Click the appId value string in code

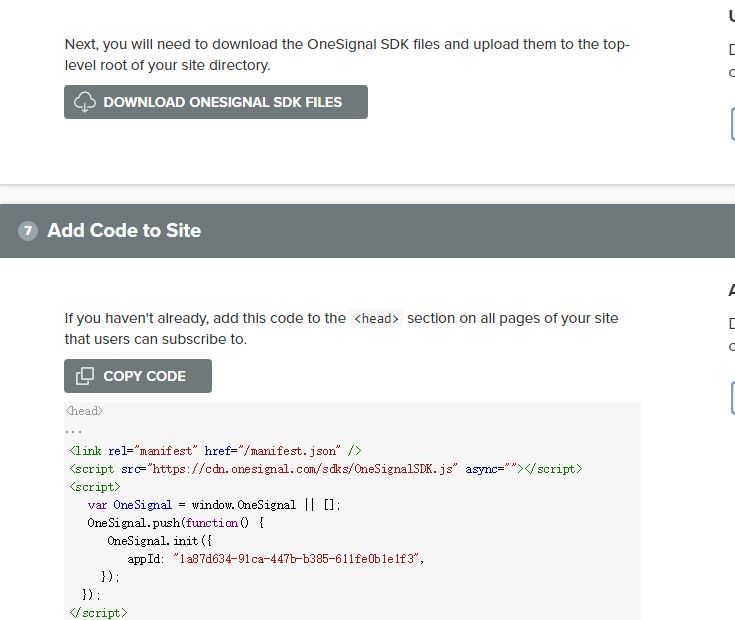(x=298, y=559)
